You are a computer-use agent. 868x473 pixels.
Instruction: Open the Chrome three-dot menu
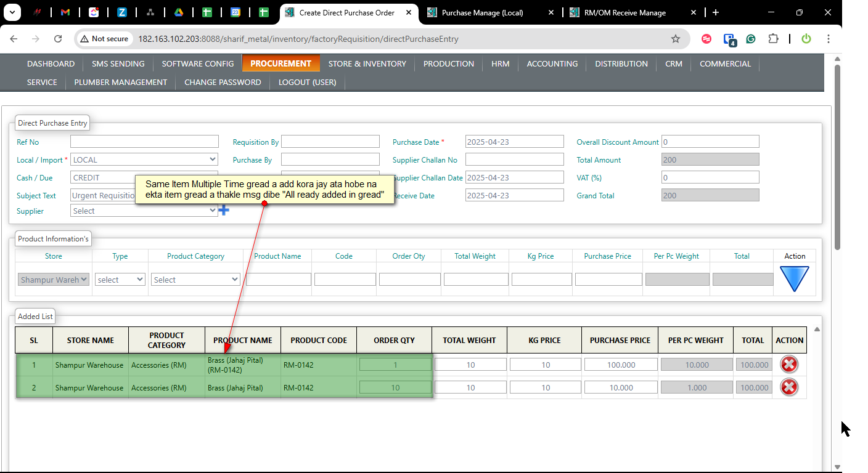pos(828,39)
